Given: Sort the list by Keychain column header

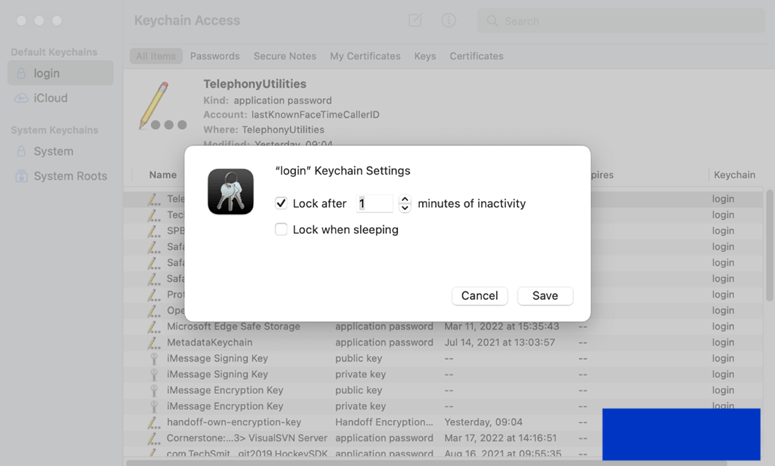Looking at the screenshot, I should (734, 175).
